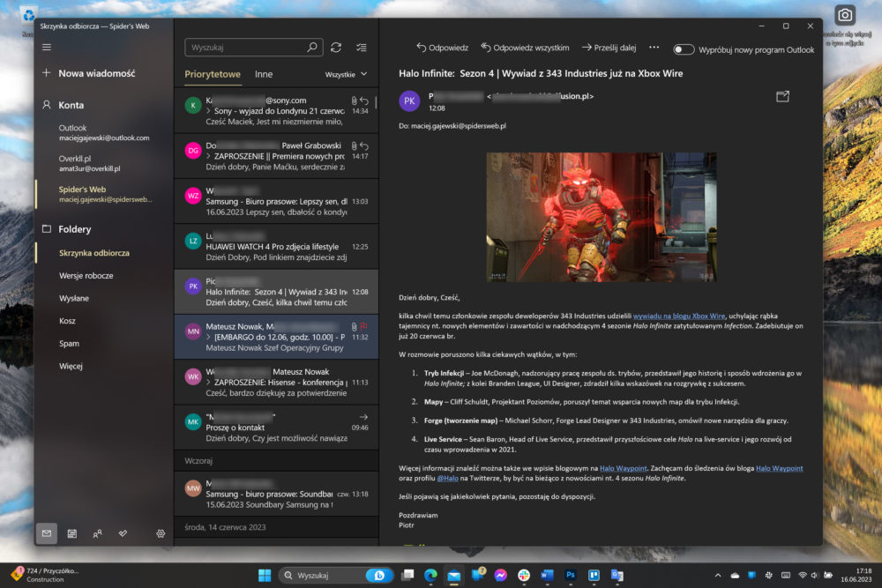Sync the mailbox with the refresh icon
The width and height of the screenshot is (882, 588).
[x=336, y=48]
